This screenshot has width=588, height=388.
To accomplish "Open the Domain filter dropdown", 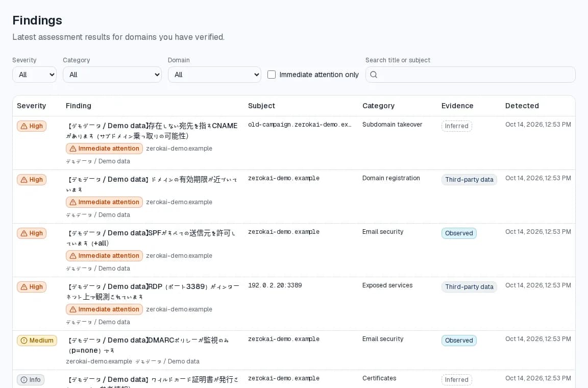I will pyautogui.click(x=214, y=75).
